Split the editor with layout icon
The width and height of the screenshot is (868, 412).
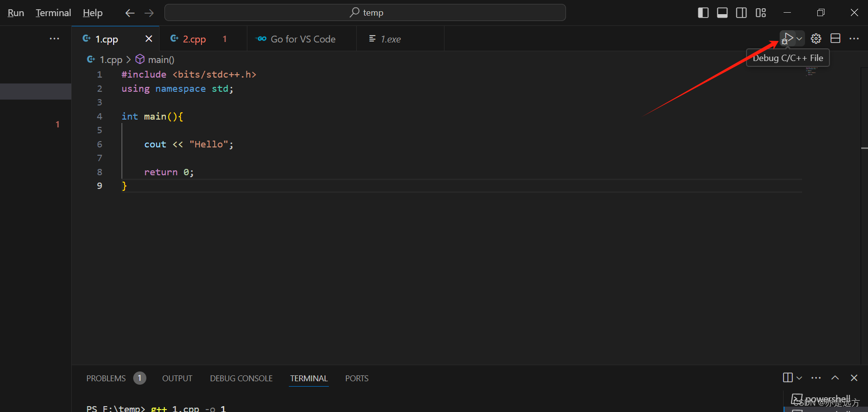[x=835, y=39]
